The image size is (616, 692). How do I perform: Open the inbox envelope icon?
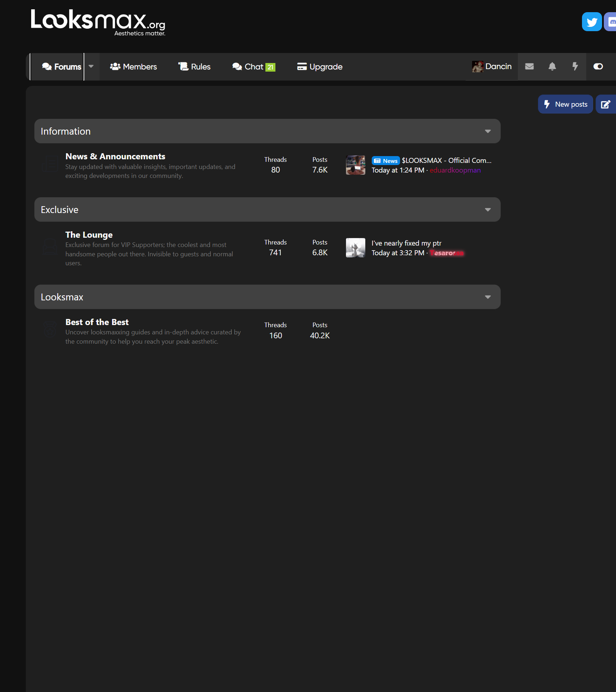529,66
